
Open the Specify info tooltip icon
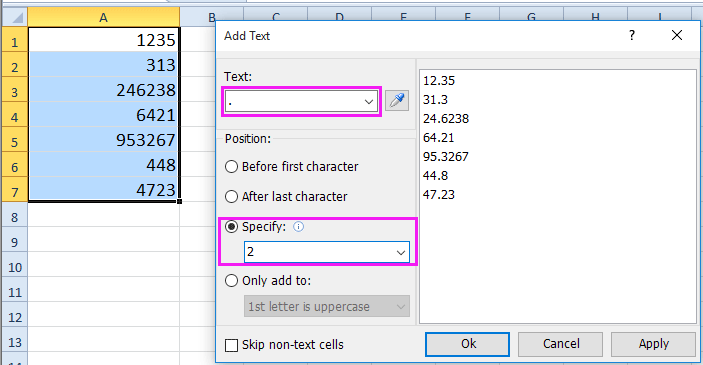pyautogui.click(x=298, y=227)
